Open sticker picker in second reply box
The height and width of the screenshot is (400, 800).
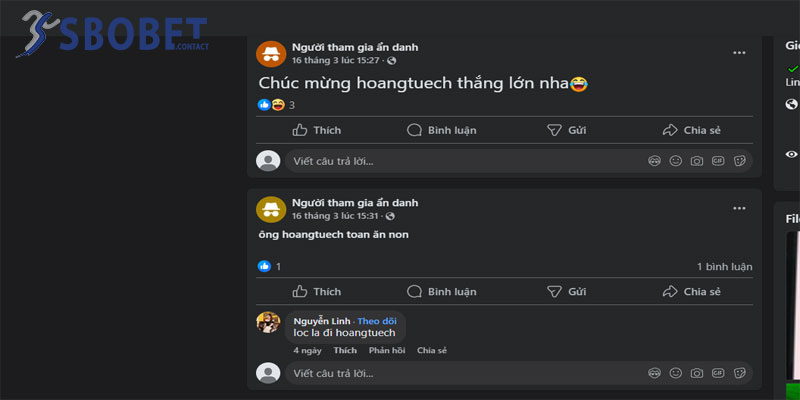pos(739,373)
